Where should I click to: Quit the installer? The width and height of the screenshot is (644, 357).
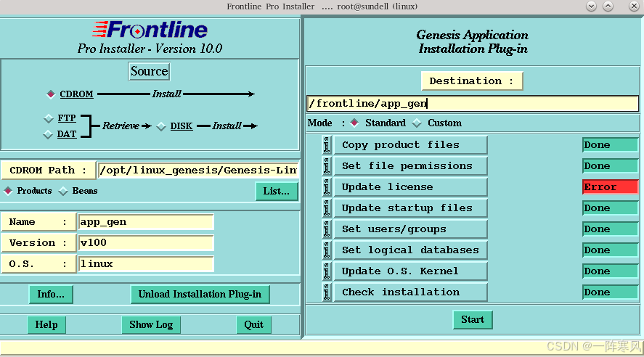[x=254, y=324]
